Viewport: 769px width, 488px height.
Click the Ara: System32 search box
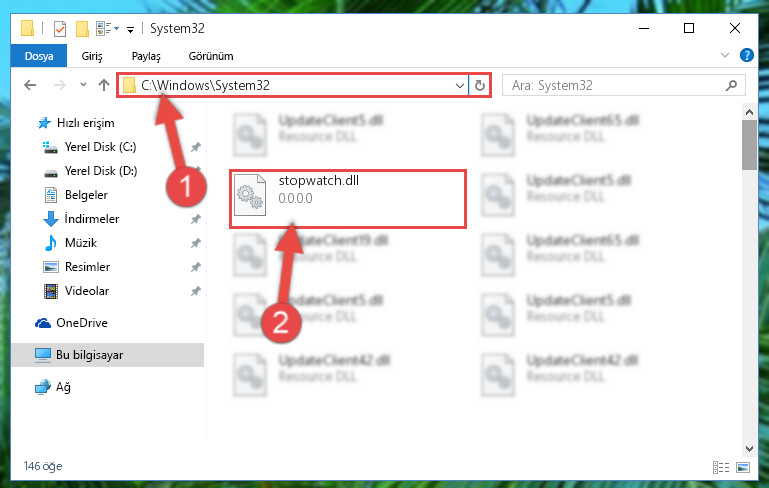point(624,85)
